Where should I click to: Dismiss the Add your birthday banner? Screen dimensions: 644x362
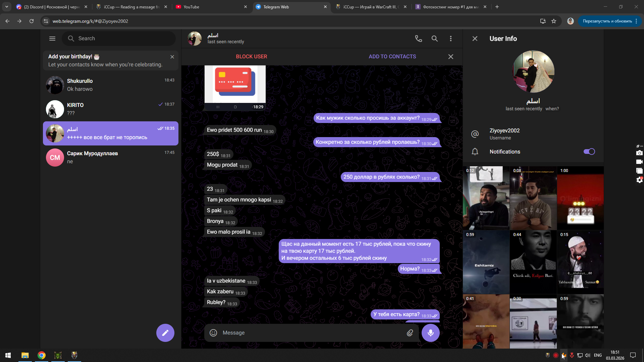click(172, 57)
